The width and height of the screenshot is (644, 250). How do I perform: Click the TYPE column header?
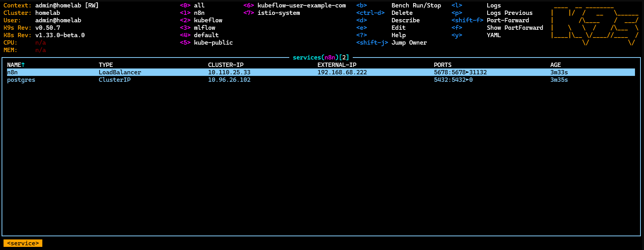(106, 65)
